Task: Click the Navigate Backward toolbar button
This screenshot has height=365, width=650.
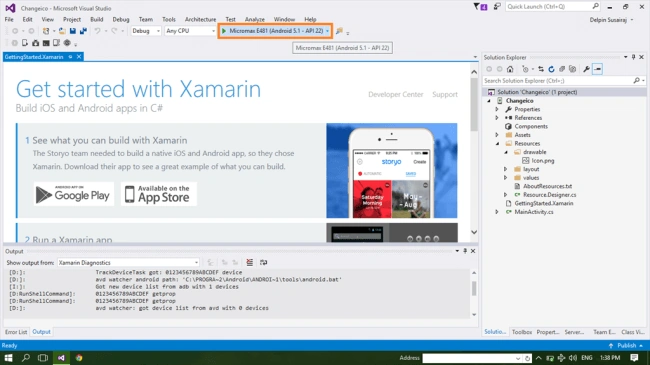Action: 15,31
